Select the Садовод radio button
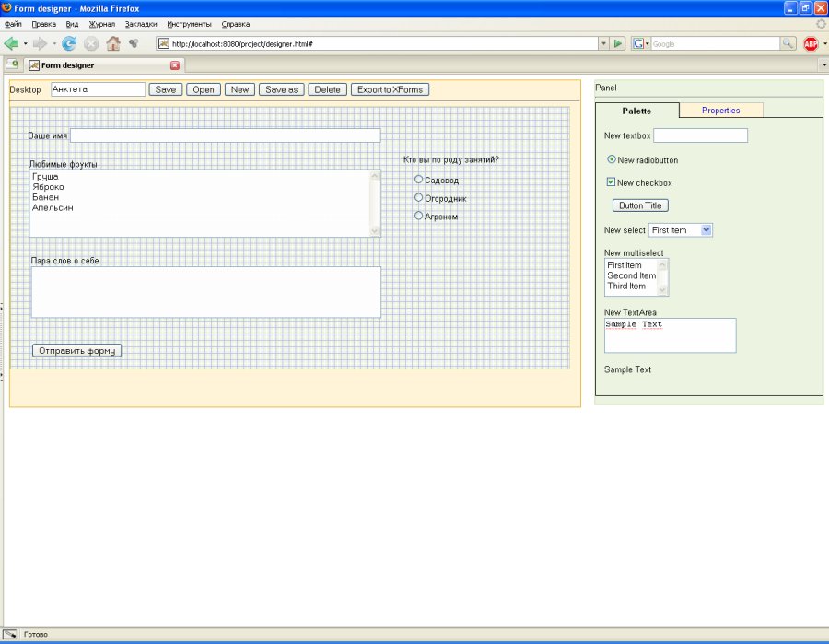The height and width of the screenshot is (644, 829). coord(418,180)
